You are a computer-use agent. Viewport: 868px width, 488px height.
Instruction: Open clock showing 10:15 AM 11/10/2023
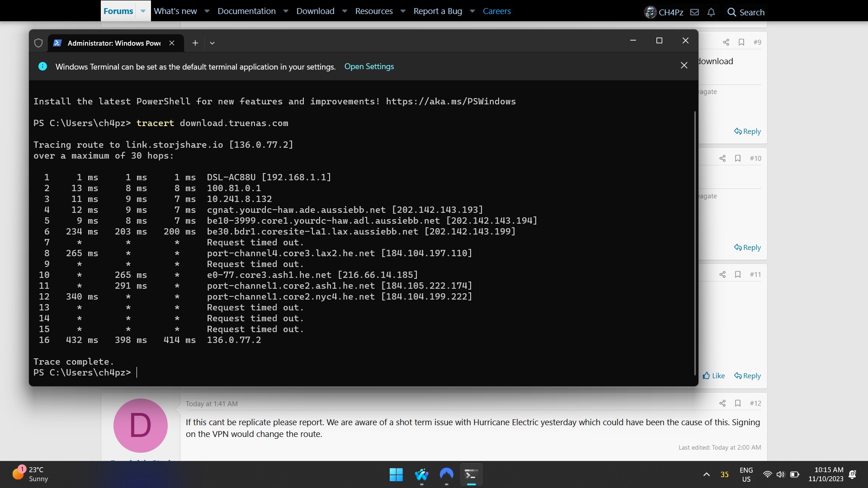pos(826,474)
